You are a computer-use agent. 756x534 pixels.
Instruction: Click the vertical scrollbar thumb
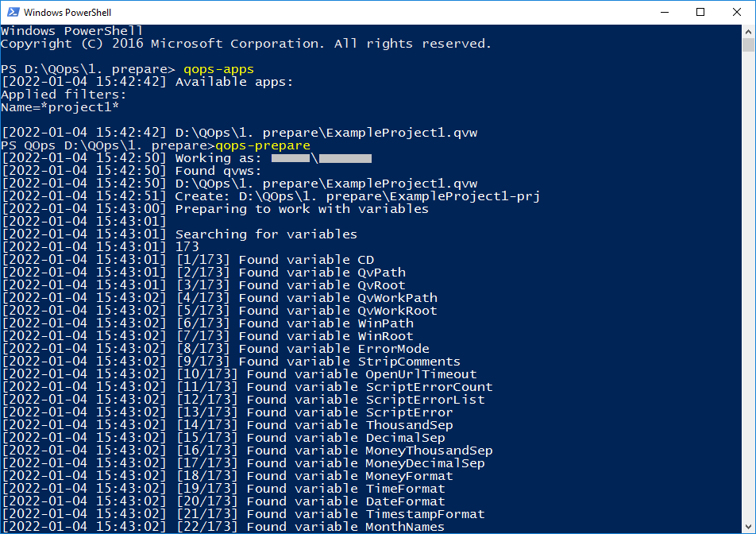tap(748, 44)
